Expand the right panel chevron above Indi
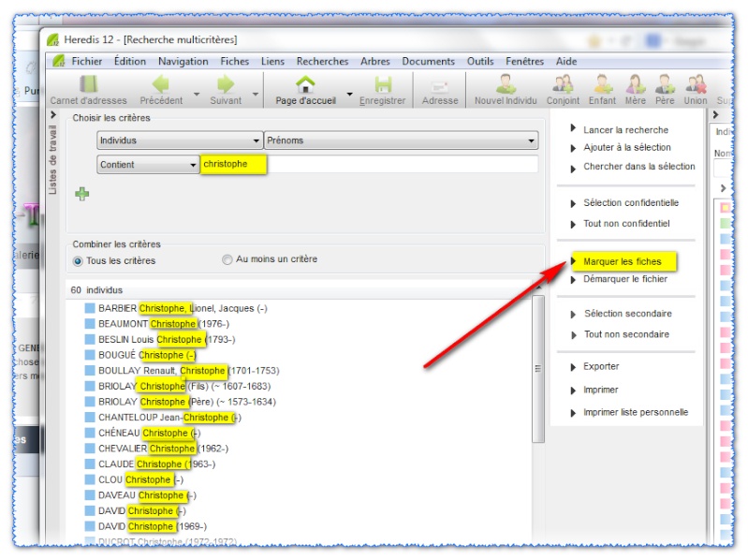The height and width of the screenshot is (560, 748). tap(715, 114)
